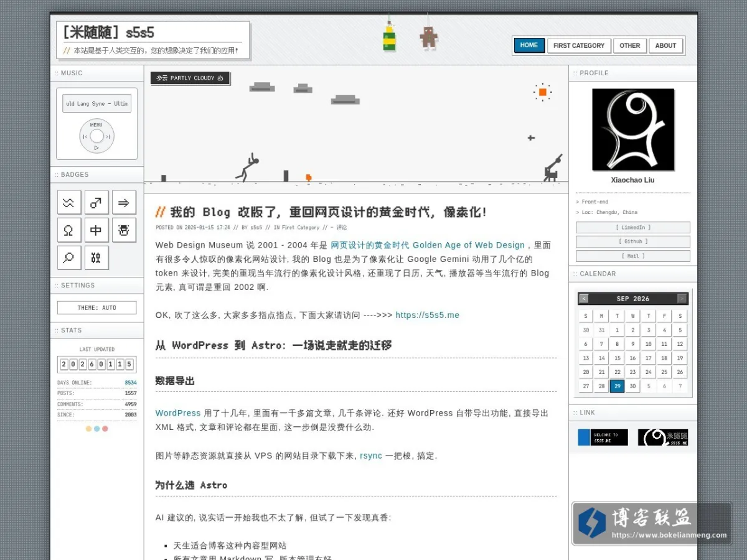The width and height of the screenshot is (747, 560).
Task: Open the FIRST CATEGORY tab
Action: coord(579,45)
